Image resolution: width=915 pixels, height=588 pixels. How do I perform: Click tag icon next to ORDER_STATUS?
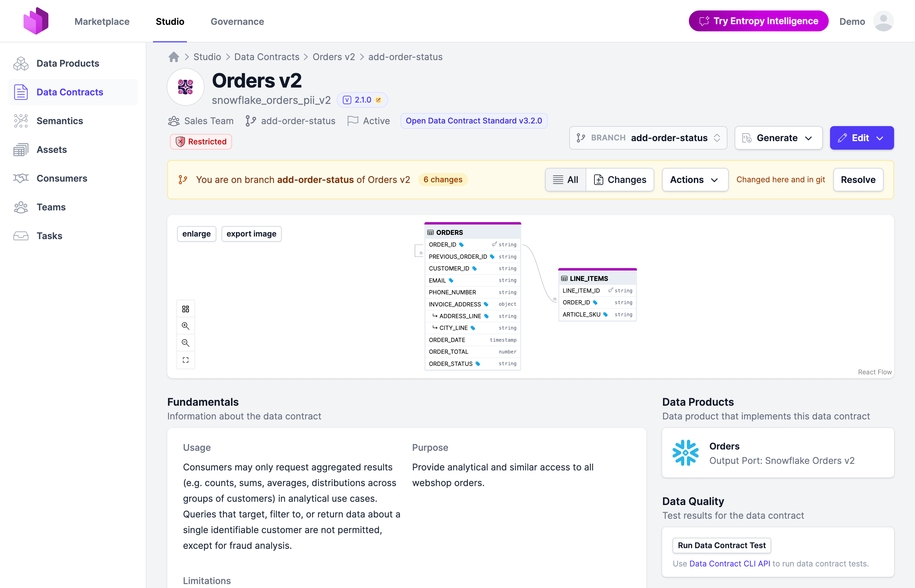478,364
